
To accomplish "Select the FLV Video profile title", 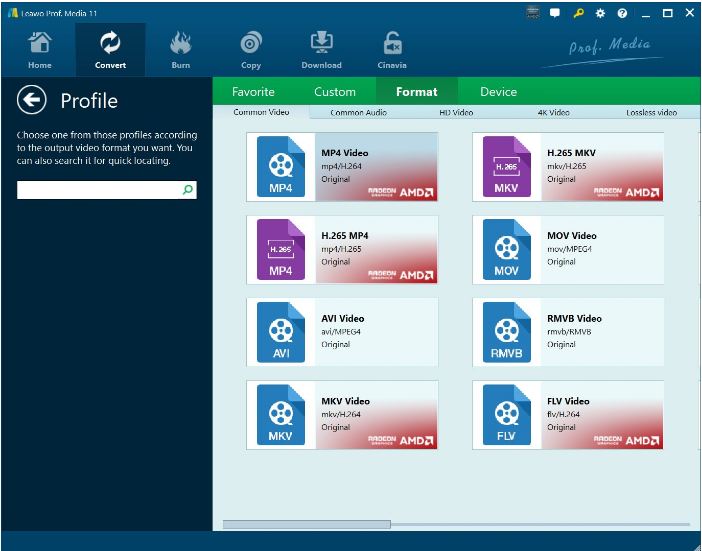I will click(x=568, y=401).
